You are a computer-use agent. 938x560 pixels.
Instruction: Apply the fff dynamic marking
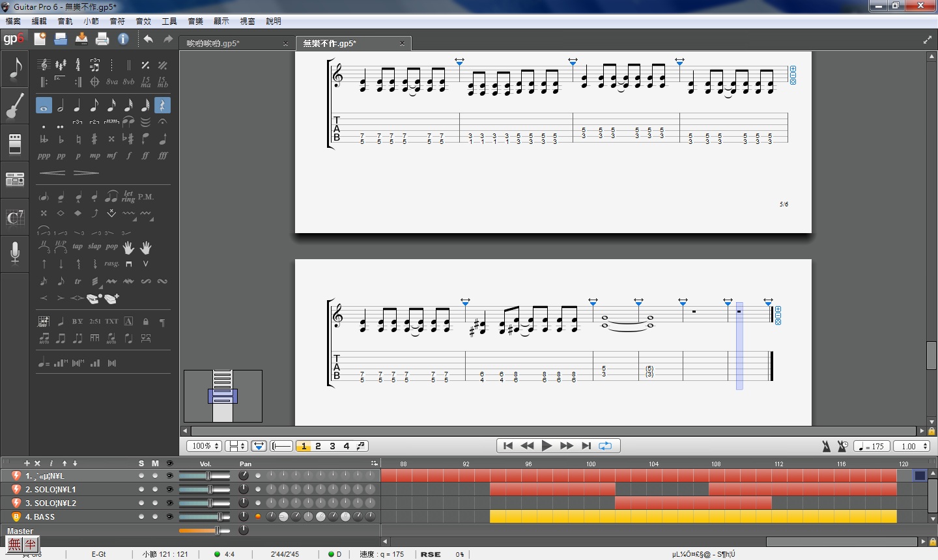(163, 156)
